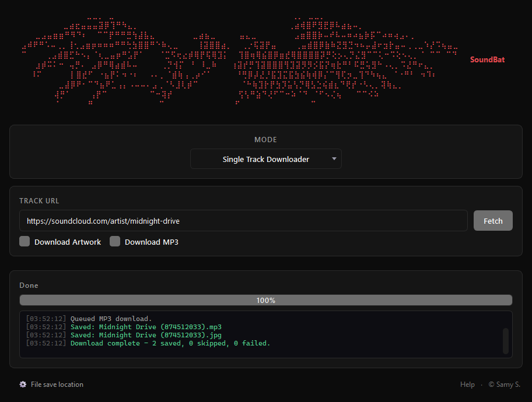The height and width of the screenshot is (402, 532).
Task: Click the gear icon beside File save location
Action: 23,385
